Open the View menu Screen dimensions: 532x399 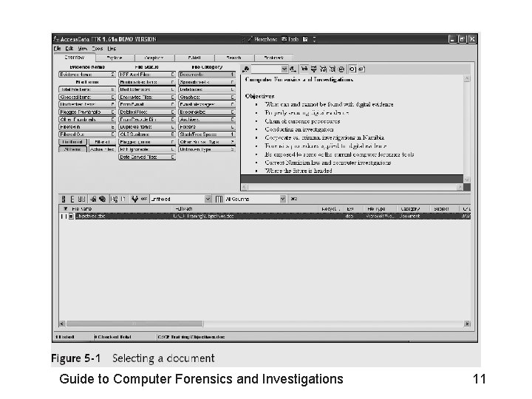[x=83, y=49]
